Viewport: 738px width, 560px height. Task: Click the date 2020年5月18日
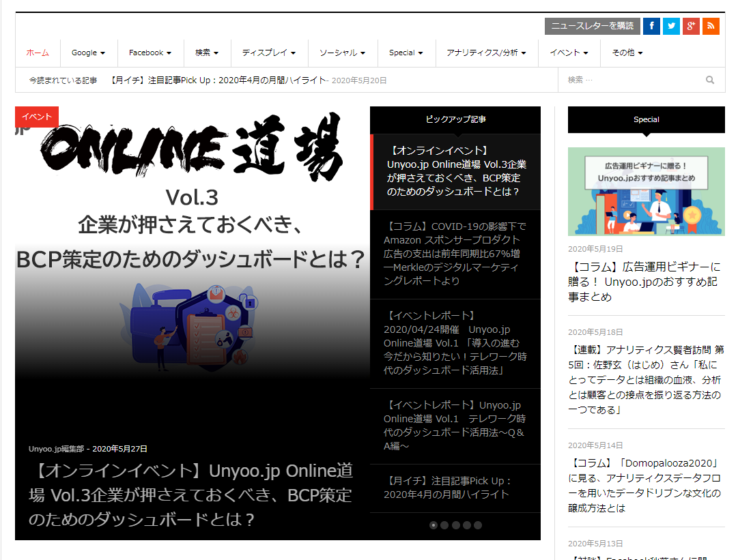pos(595,332)
